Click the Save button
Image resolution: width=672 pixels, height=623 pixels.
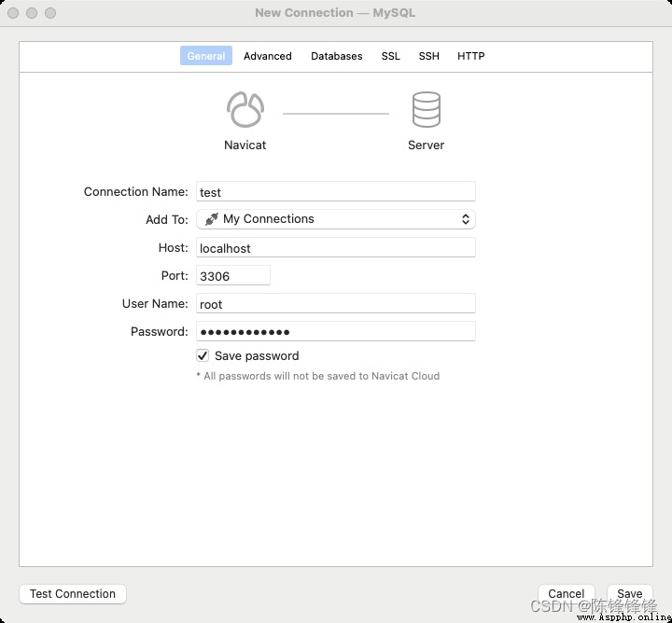pyautogui.click(x=630, y=594)
